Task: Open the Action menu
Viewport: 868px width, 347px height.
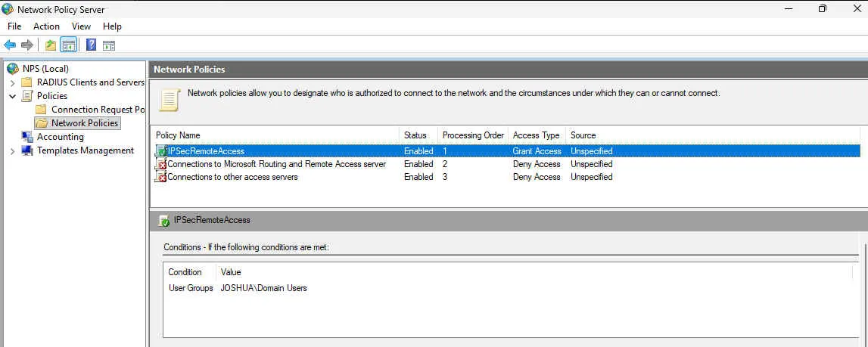Action: (x=46, y=26)
